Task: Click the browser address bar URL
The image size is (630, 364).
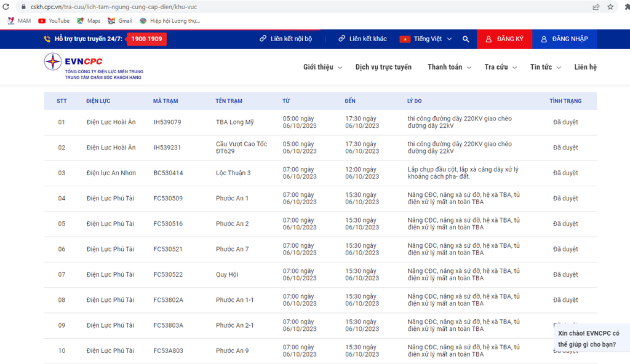Action: click(114, 7)
